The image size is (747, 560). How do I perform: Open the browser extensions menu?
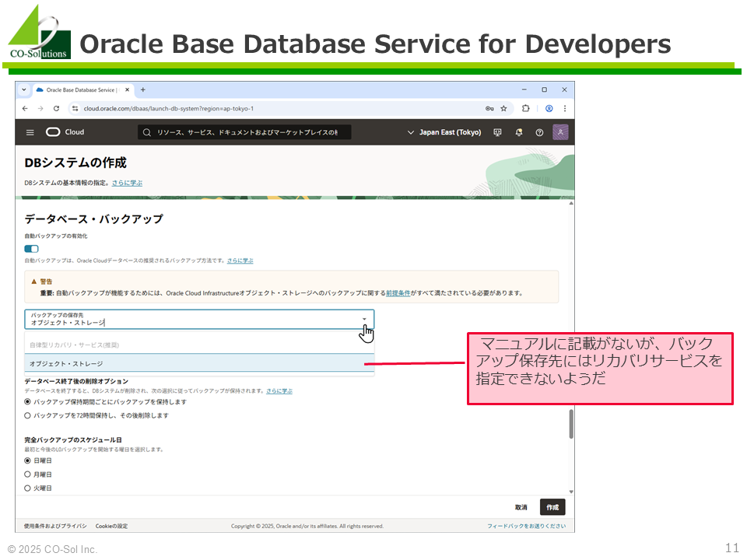coord(525,109)
